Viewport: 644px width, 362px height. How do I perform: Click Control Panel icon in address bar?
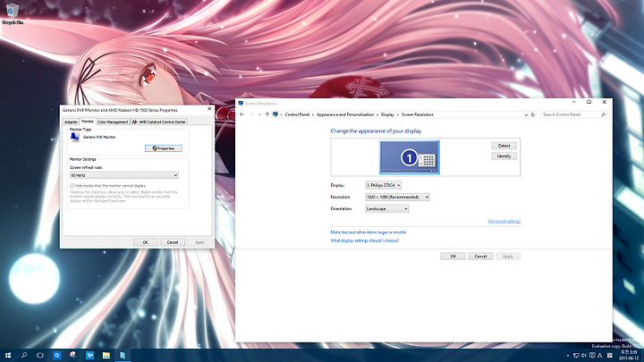(x=275, y=114)
